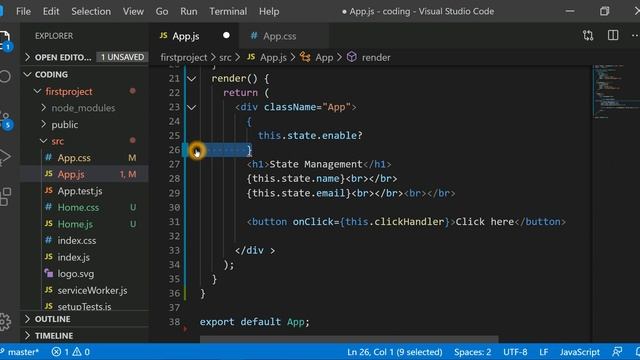The image size is (640, 360).
Task: Click App.js in the breadcrumb
Action: (x=273, y=58)
